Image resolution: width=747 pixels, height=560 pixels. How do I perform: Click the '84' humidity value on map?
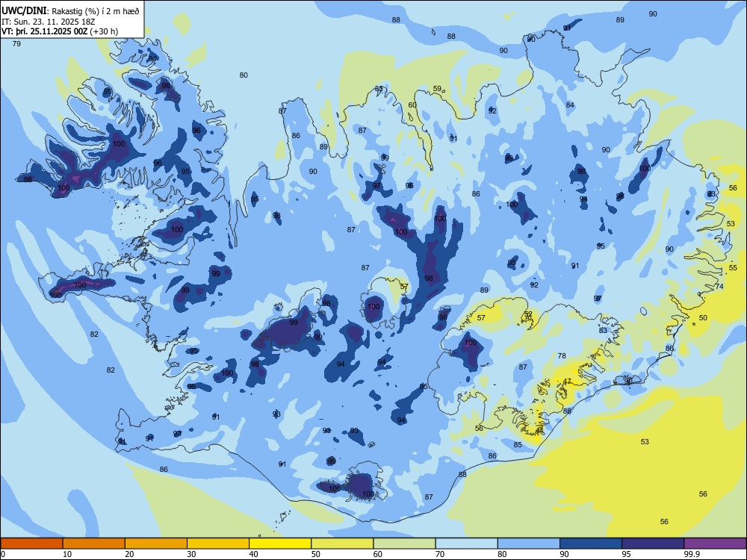570,105
